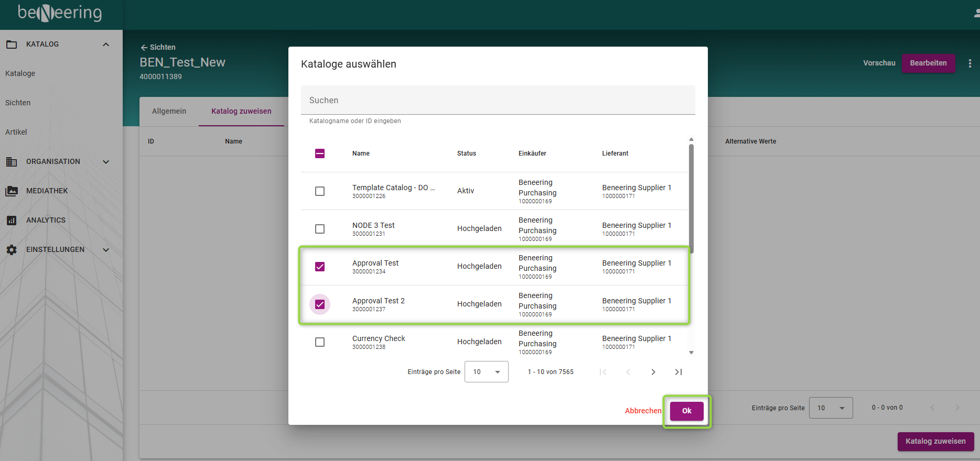The height and width of the screenshot is (461, 980).
Task: Click the Einstellungen gear icon
Action: click(12, 250)
